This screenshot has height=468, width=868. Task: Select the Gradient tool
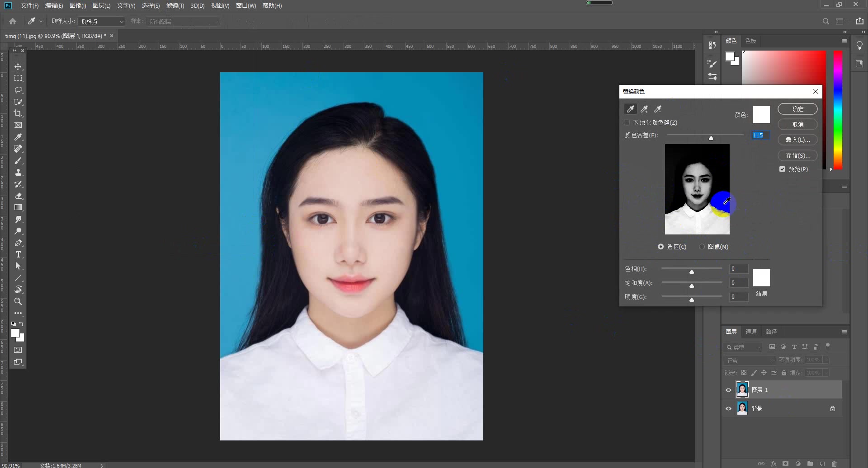[18, 207]
